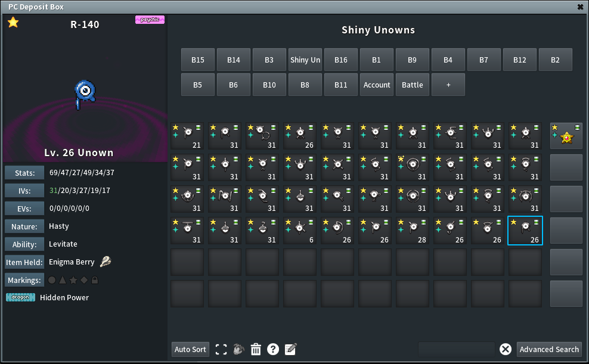The width and height of the screenshot is (589, 364).
Task: Open box tab B16
Action: 341,60
